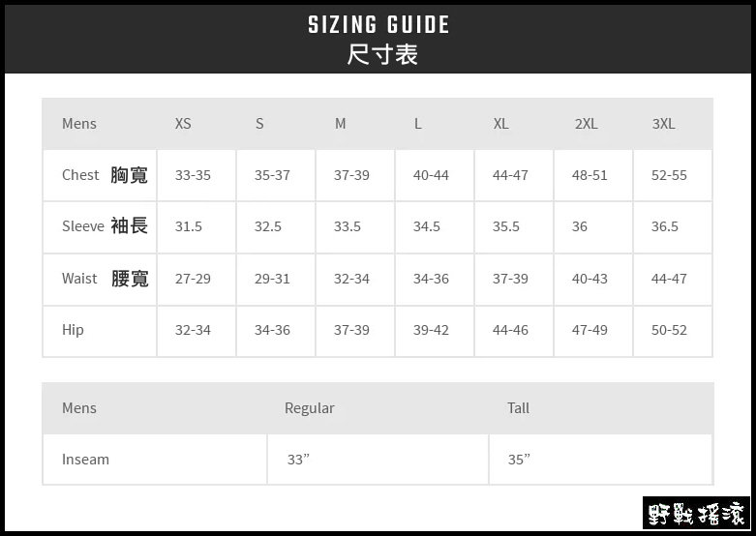The width and height of the screenshot is (756, 536).
Task: Select the Regular inseam column header
Action: click(x=309, y=408)
